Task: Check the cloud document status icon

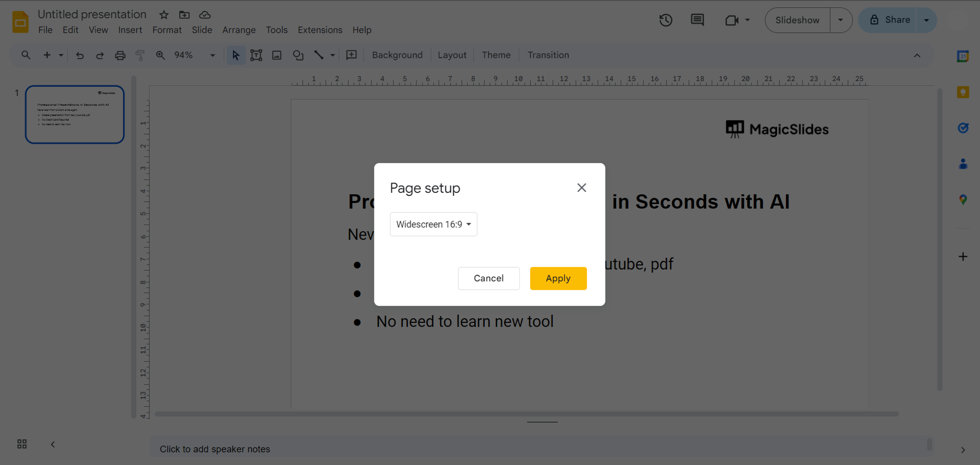Action: pos(205,15)
